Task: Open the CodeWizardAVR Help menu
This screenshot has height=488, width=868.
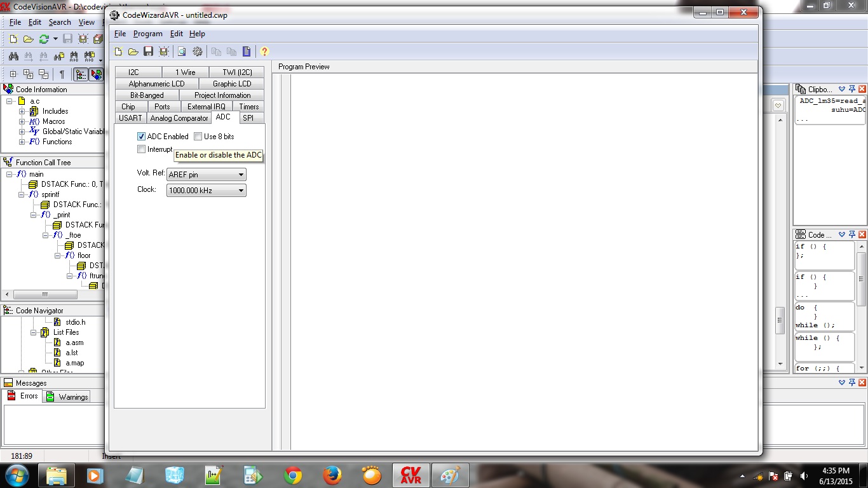Action: tap(197, 34)
